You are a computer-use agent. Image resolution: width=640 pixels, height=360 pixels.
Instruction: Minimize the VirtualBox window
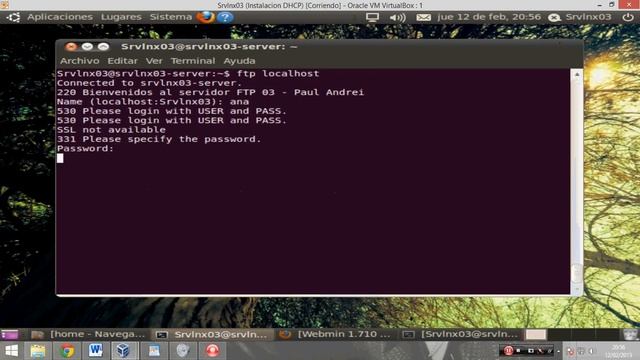(x=599, y=5)
